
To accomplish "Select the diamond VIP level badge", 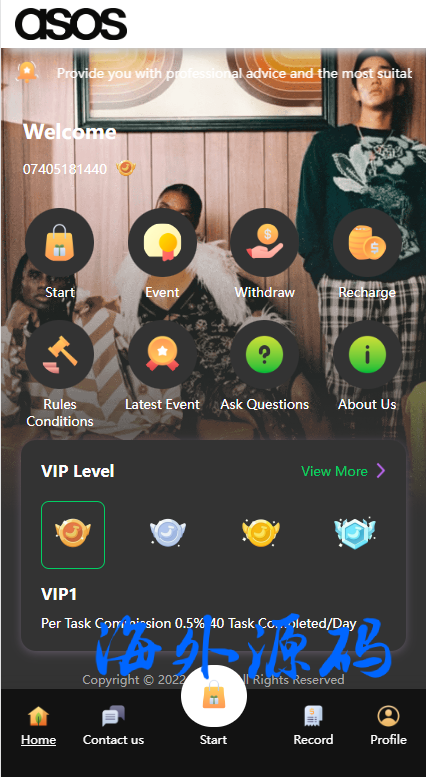I will coord(355,532).
